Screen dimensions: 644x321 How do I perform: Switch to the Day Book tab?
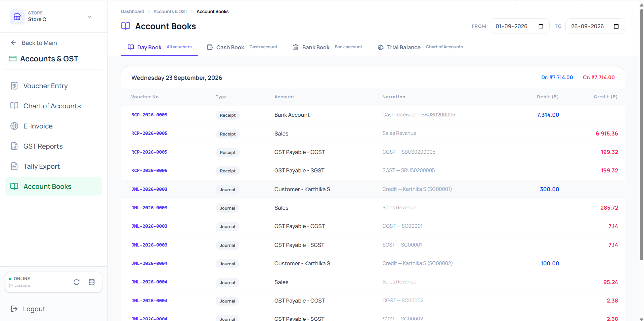tap(160, 47)
